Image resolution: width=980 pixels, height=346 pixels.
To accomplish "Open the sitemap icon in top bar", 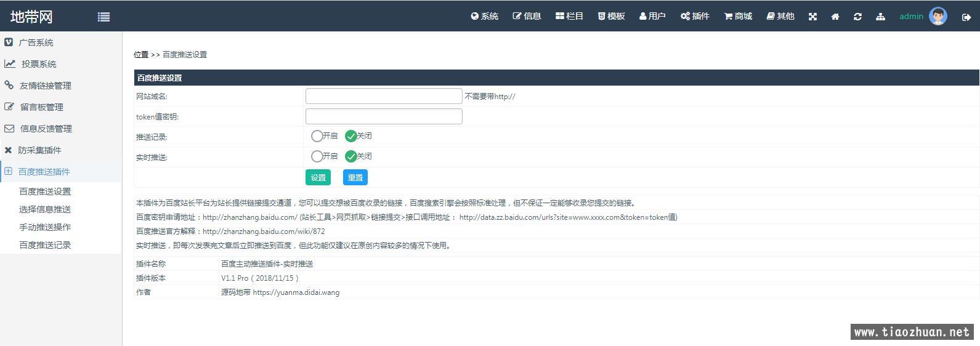I will tap(880, 17).
